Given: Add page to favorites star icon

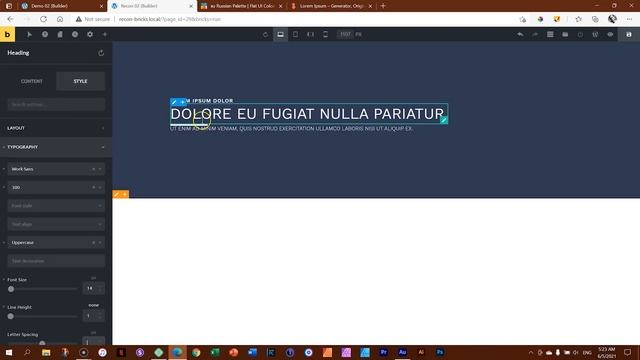Looking at the screenshot, I should click(x=578, y=19).
